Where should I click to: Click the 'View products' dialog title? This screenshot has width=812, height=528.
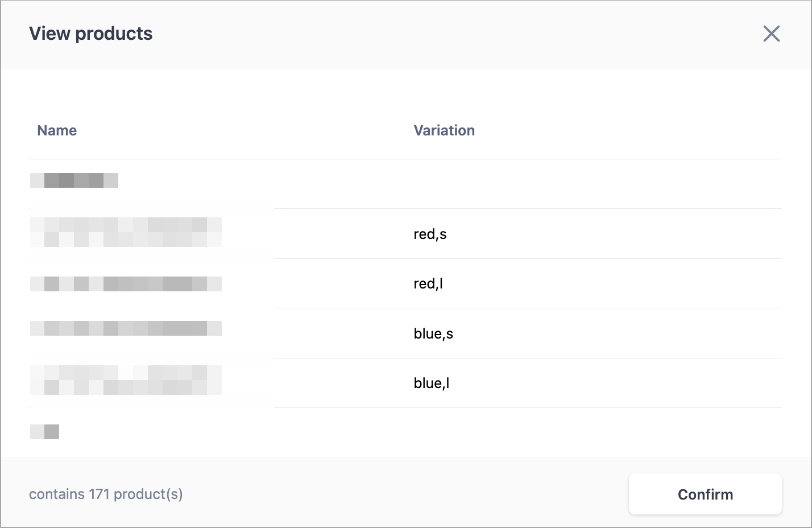point(90,34)
